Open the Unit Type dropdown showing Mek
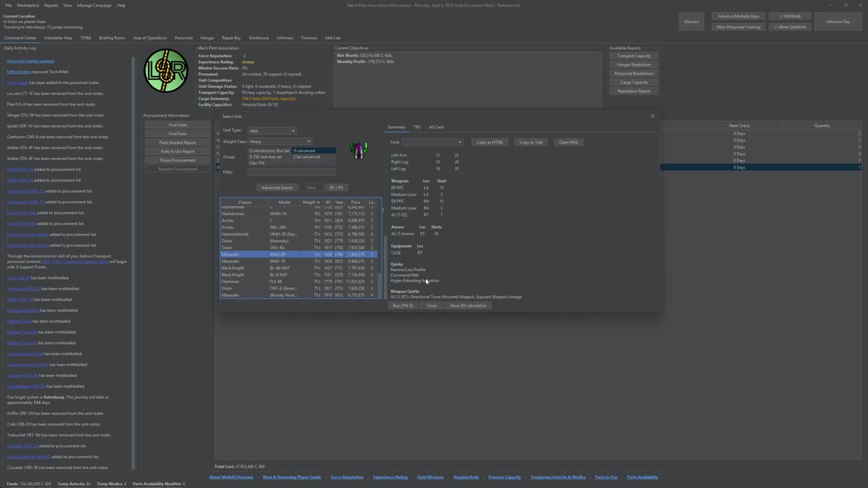Viewport: 868px width, 488px height. coord(272,131)
